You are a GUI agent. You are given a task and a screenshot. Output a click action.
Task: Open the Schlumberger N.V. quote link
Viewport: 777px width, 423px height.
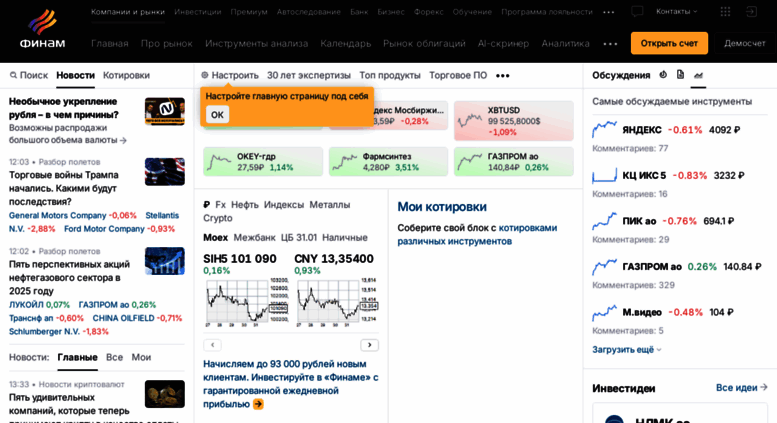[x=44, y=331]
